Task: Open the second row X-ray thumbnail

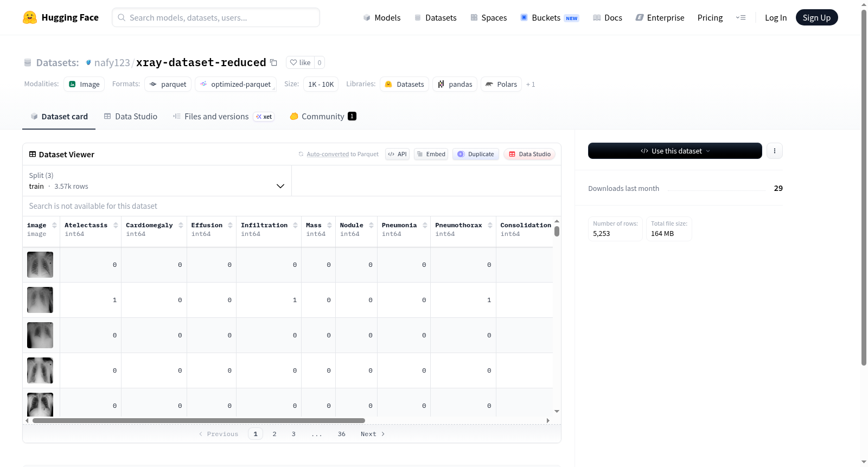Action: [x=40, y=300]
